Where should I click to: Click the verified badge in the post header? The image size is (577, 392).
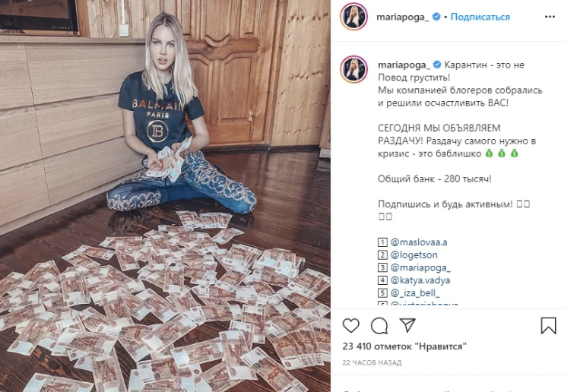436,17
